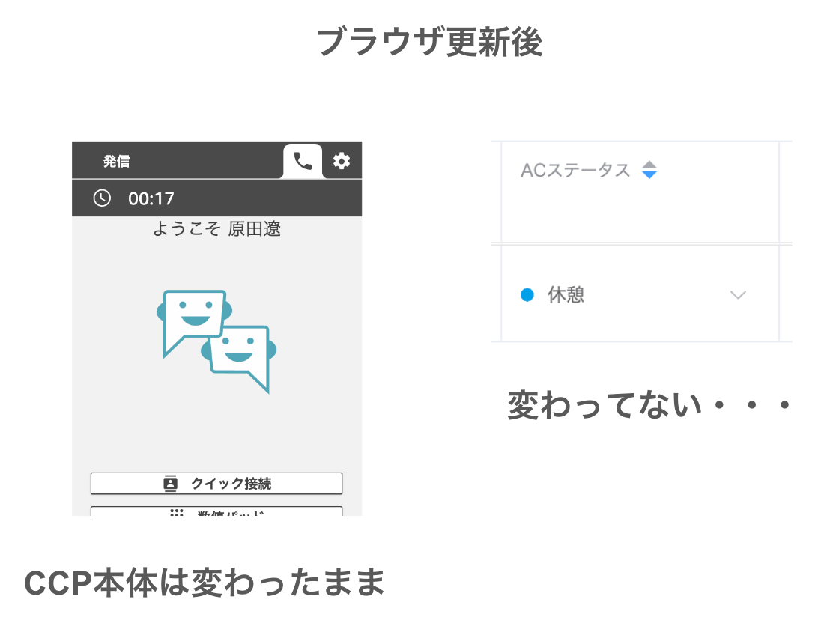Click the 変わってない caption text
This screenshot has width=836, height=644.
pyautogui.click(x=648, y=405)
